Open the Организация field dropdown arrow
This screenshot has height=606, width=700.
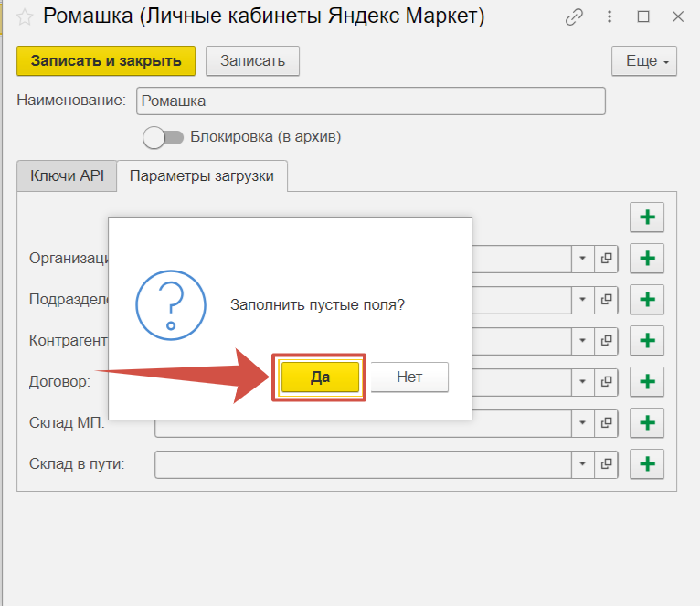583,259
